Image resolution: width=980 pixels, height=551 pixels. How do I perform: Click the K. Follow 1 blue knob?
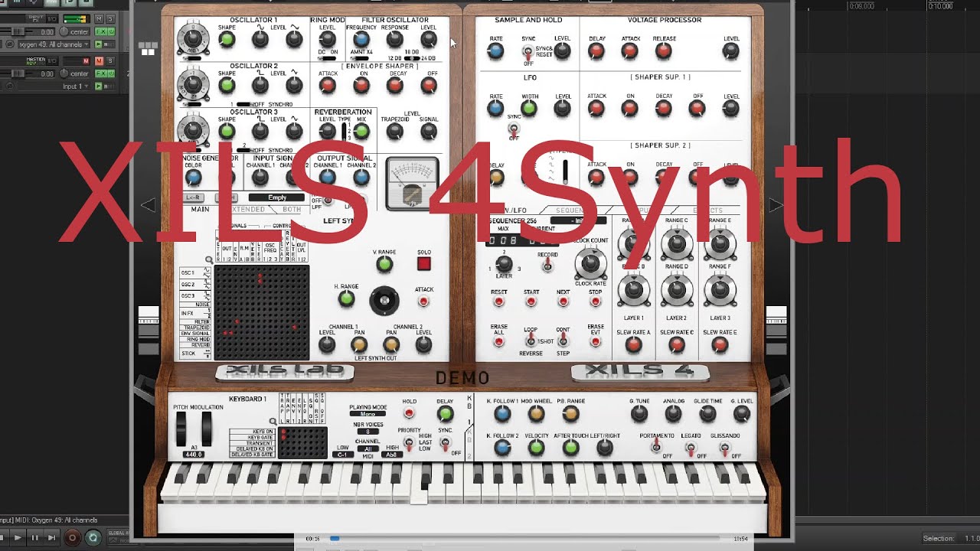pyautogui.click(x=502, y=414)
